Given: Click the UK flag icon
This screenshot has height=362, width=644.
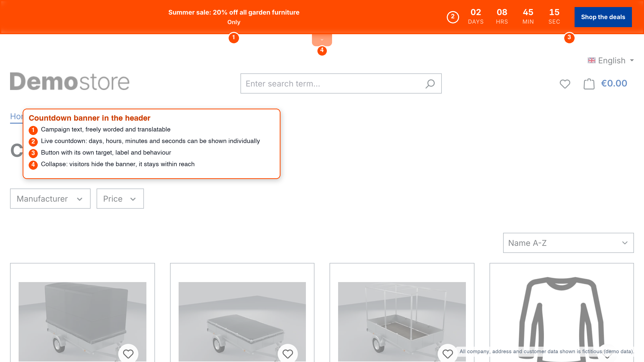Looking at the screenshot, I should [591, 61].
